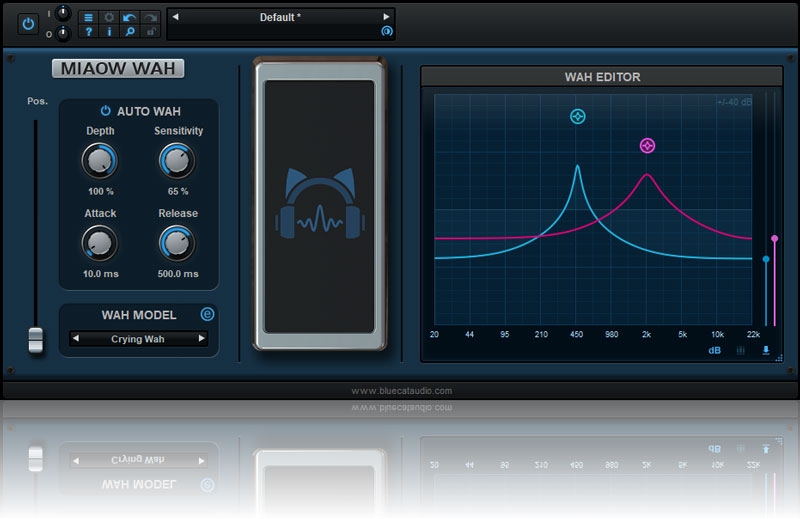
Task: Open the www.bluecataudio.com link
Action: [x=401, y=391]
